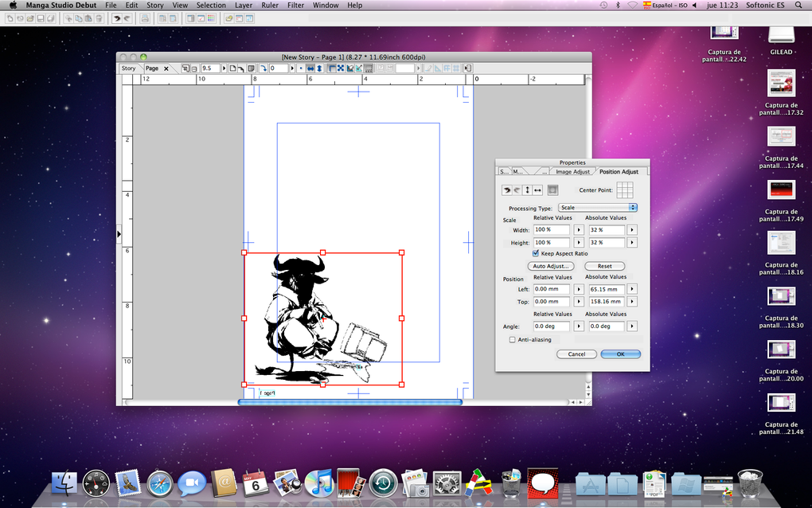812x508 pixels.
Task: Click the vertical double-arrow fit icon in page toolbar
Action: point(319,68)
